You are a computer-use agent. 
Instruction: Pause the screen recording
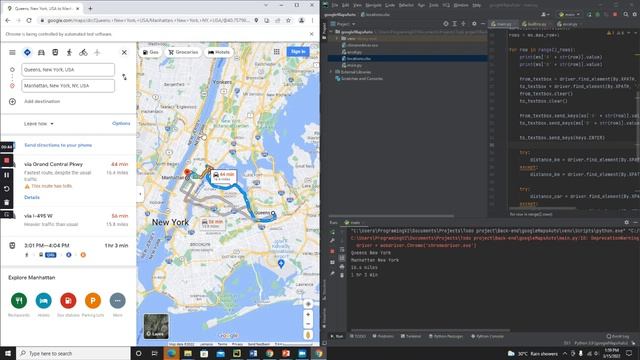(7, 175)
